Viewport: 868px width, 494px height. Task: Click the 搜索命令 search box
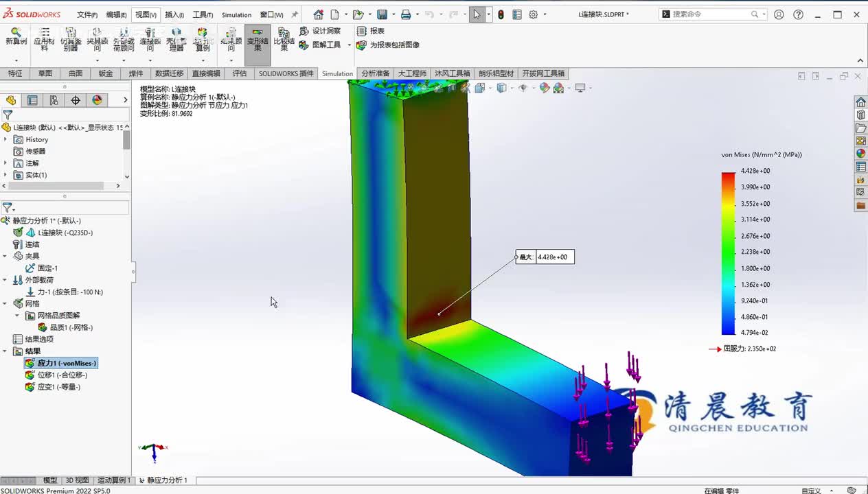(711, 14)
